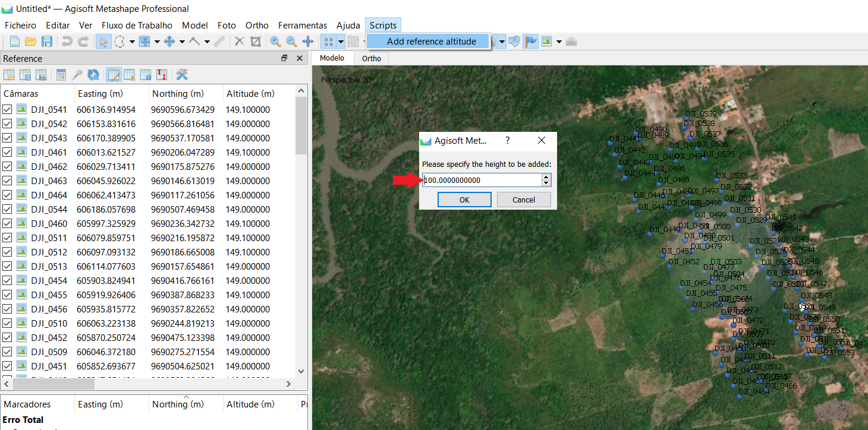Expand the selection tool dropdown arrow
The width and height of the screenshot is (868, 430).
pyautogui.click(x=131, y=42)
